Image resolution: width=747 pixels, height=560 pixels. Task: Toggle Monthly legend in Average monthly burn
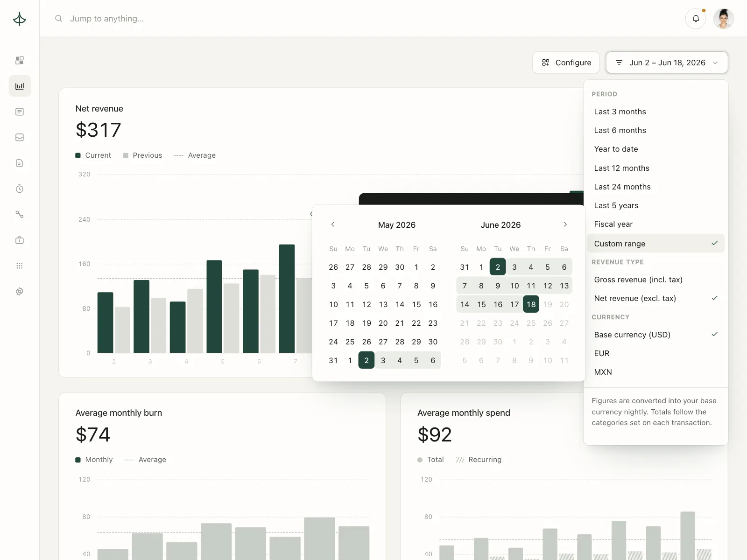94,460
